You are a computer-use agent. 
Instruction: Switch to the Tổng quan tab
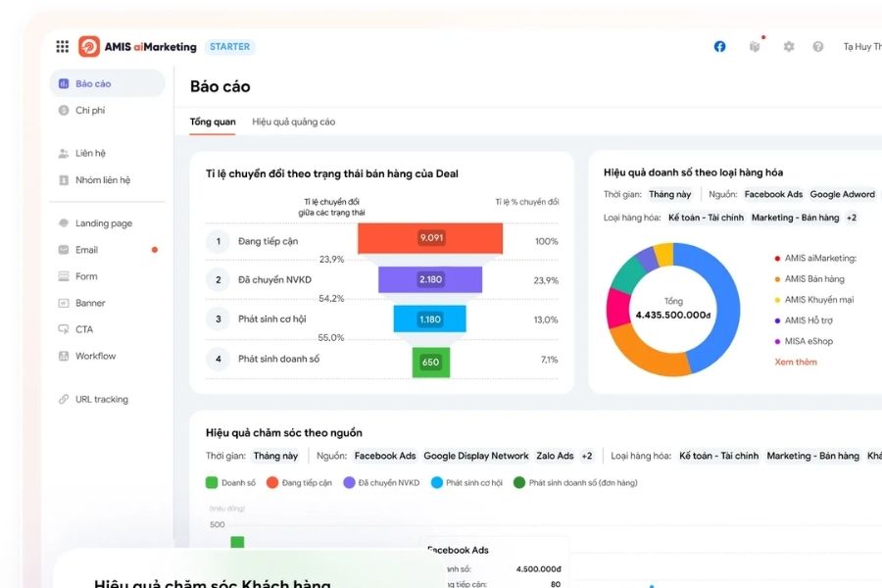[213, 122]
